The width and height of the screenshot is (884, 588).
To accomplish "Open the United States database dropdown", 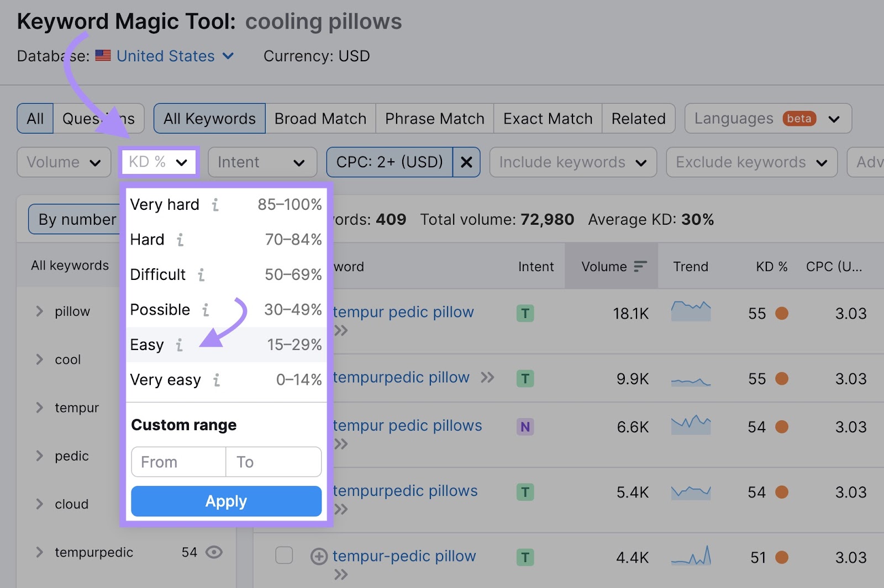I will point(175,56).
